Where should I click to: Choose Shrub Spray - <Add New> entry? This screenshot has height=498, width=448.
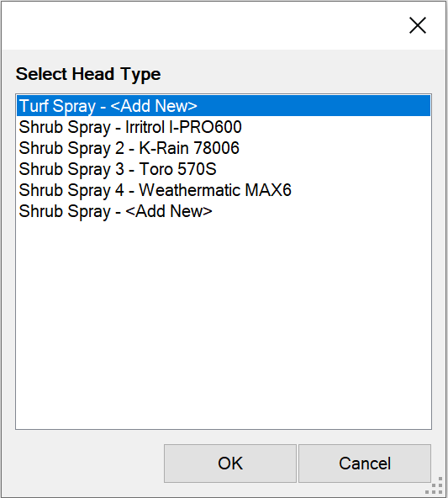[x=224, y=211]
